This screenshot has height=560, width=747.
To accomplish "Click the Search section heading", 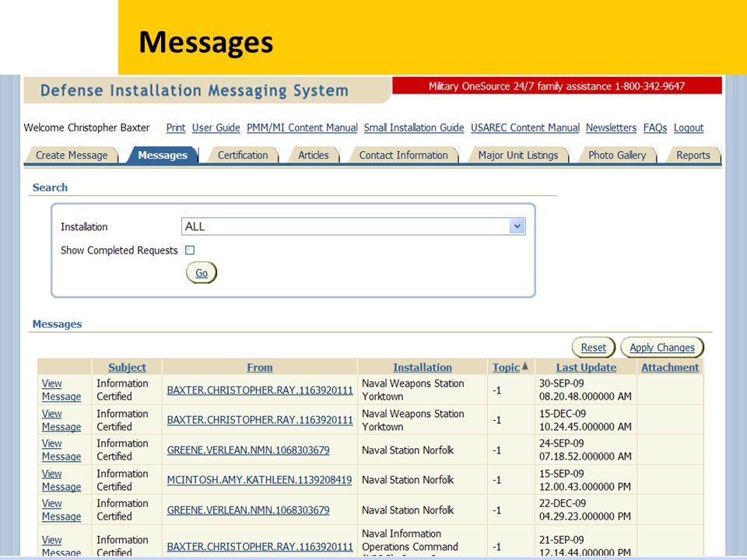I will point(50,187).
